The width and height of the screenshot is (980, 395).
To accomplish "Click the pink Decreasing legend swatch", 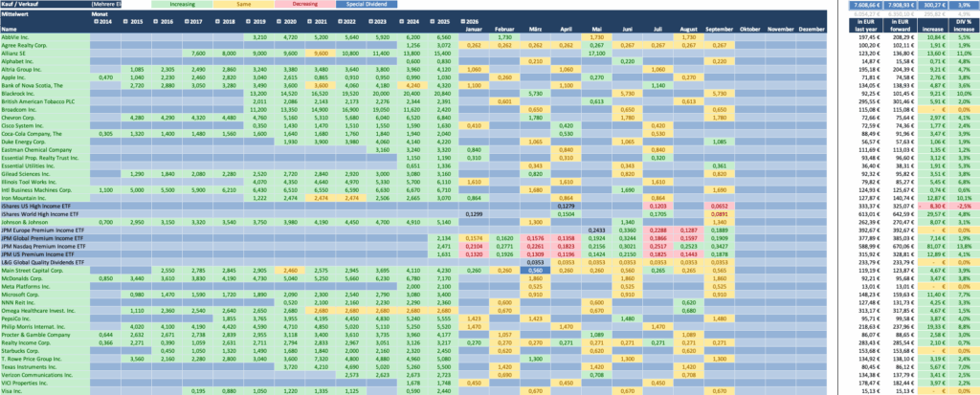I will [x=304, y=4].
